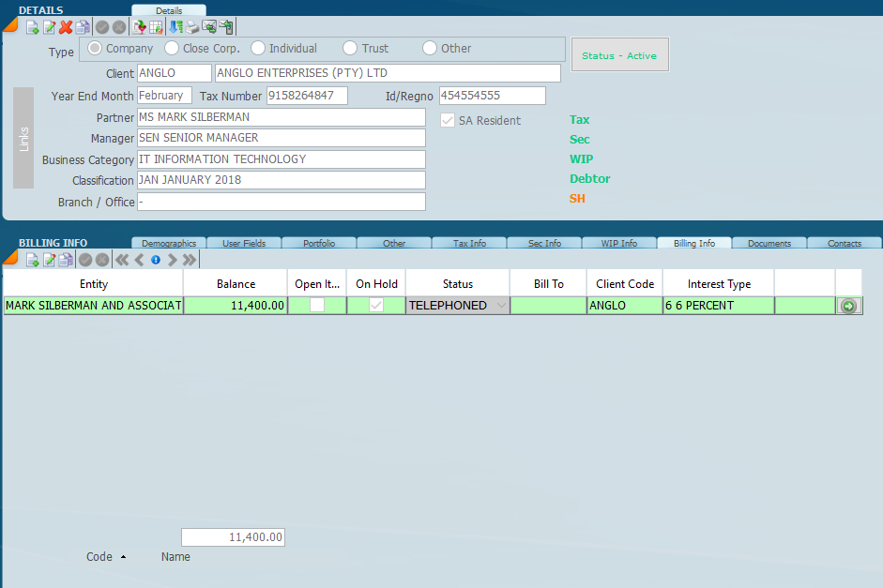
Task: Click the email envelope icon in Details toolbar
Action: click(x=209, y=27)
